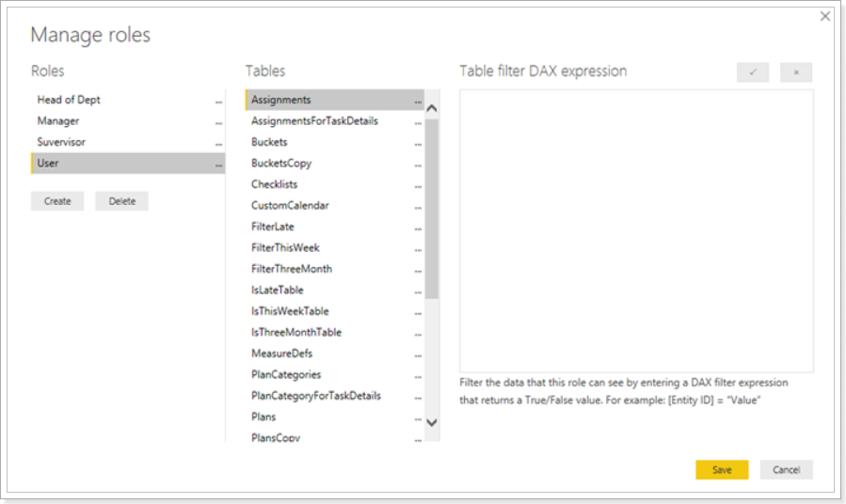Save the role changes

pyautogui.click(x=722, y=469)
